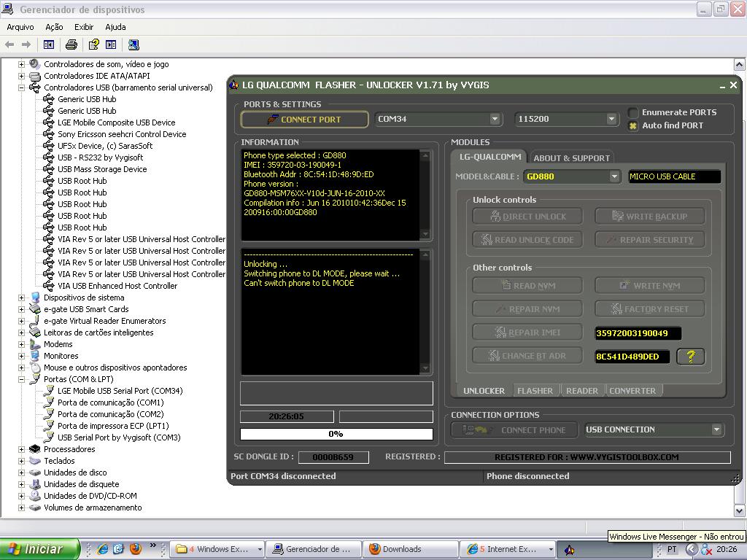Click the Windows Live Messenger tray icon
This screenshot has height=560, width=747.
706,550
